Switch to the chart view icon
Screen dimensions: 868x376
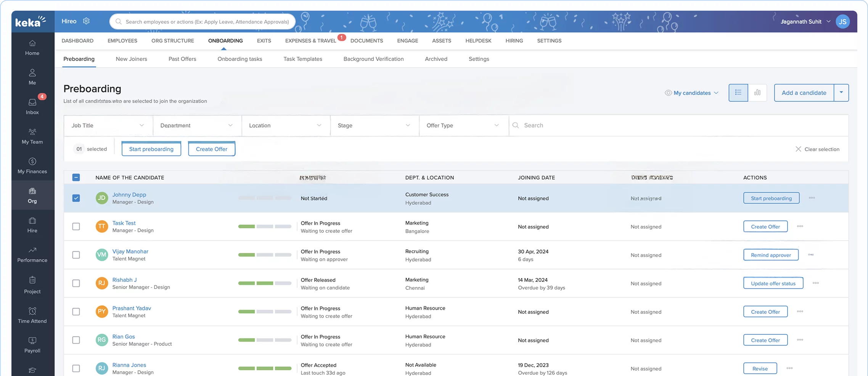click(757, 93)
